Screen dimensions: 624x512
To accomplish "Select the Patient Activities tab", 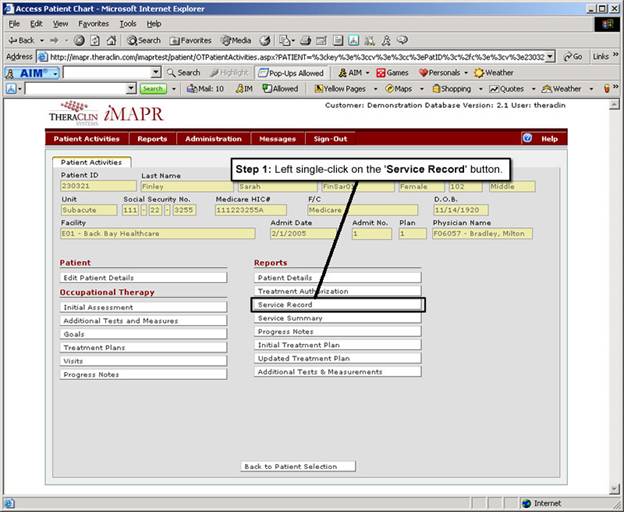I will tap(89, 161).
